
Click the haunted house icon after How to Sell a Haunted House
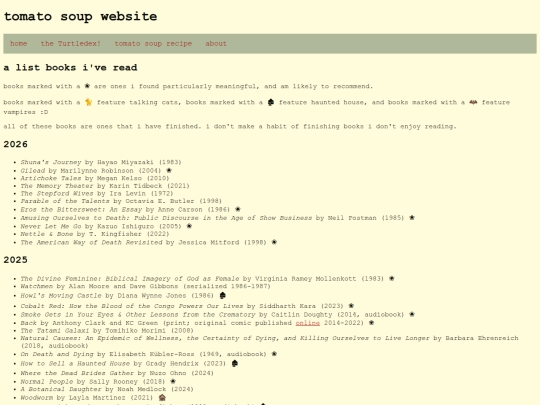coord(235,363)
